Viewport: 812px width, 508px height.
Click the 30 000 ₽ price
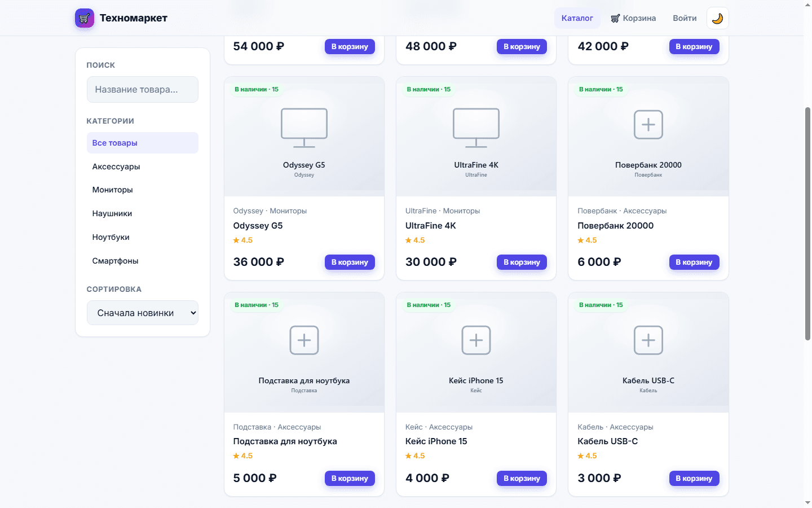[431, 262]
